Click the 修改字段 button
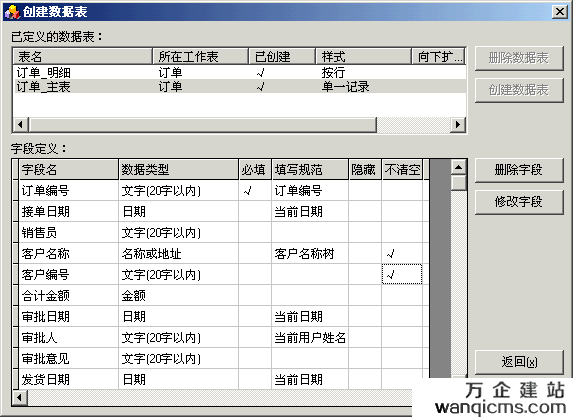Viewport: 573px width, 417px height. click(x=519, y=201)
